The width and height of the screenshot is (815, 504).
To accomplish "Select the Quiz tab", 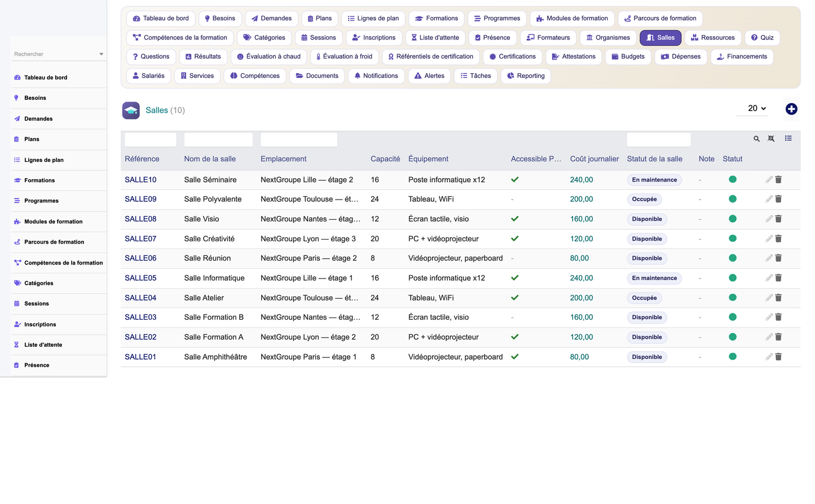I will click(763, 38).
